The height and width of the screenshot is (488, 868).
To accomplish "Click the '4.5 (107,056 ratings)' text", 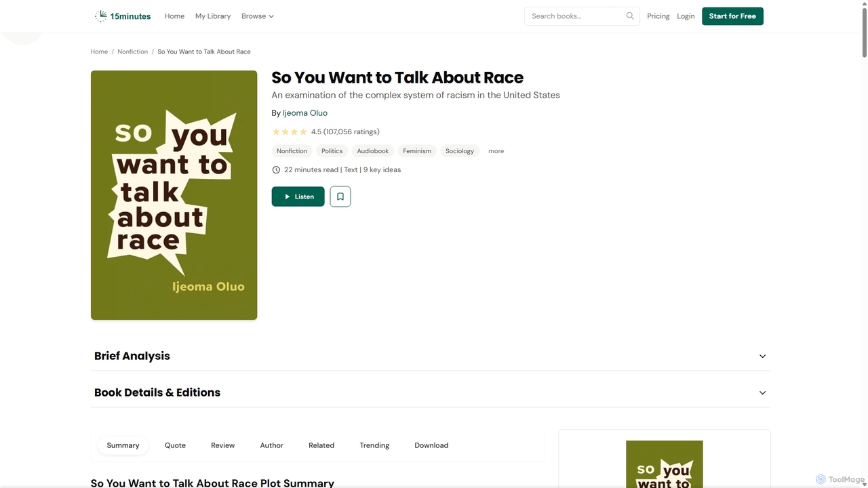I will 345,132.
